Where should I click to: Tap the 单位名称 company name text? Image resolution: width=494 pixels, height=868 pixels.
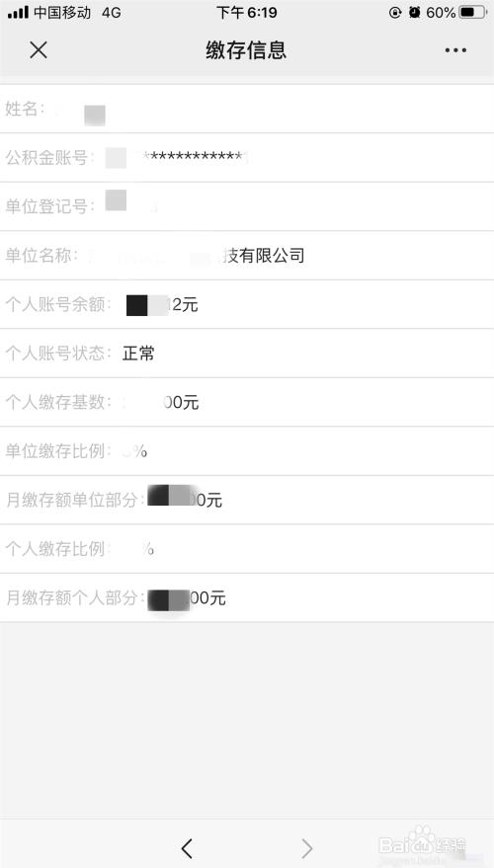[197, 256]
